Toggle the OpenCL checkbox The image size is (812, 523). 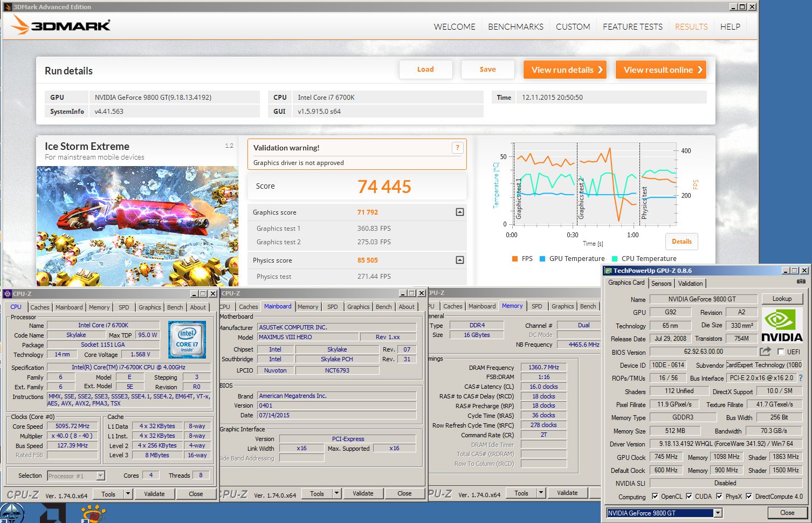point(655,497)
